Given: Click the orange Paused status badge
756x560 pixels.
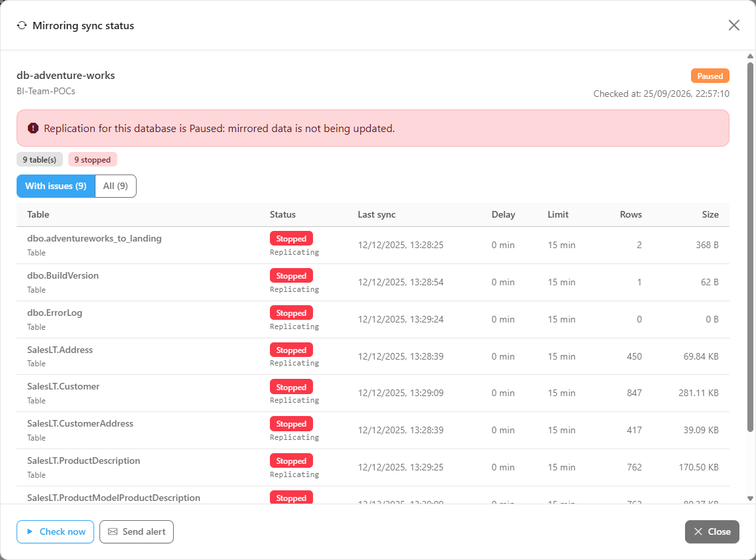Looking at the screenshot, I should pyautogui.click(x=710, y=76).
